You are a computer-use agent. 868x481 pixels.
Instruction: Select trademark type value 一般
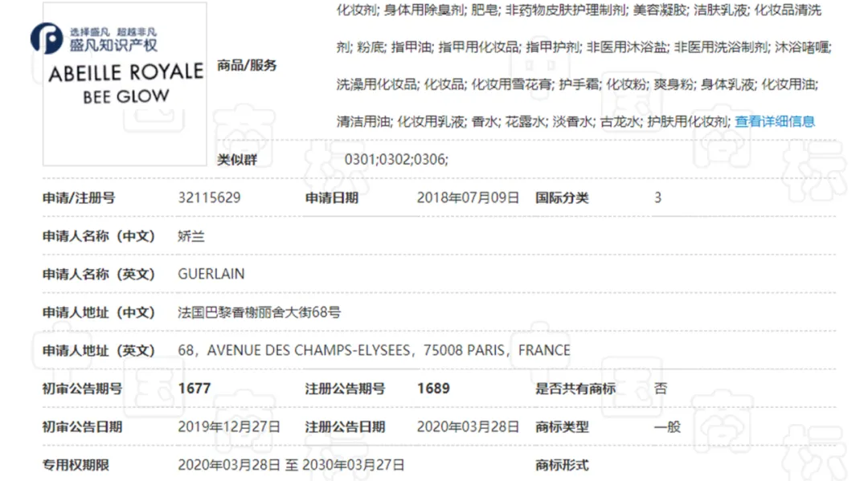click(x=667, y=427)
